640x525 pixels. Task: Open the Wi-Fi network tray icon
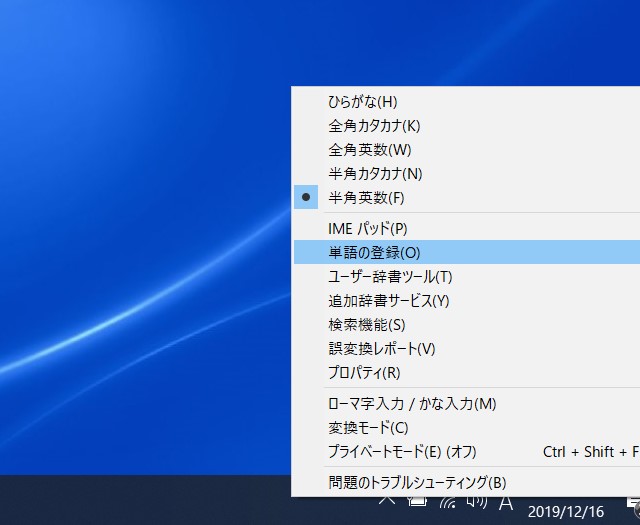(x=447, y=502)
